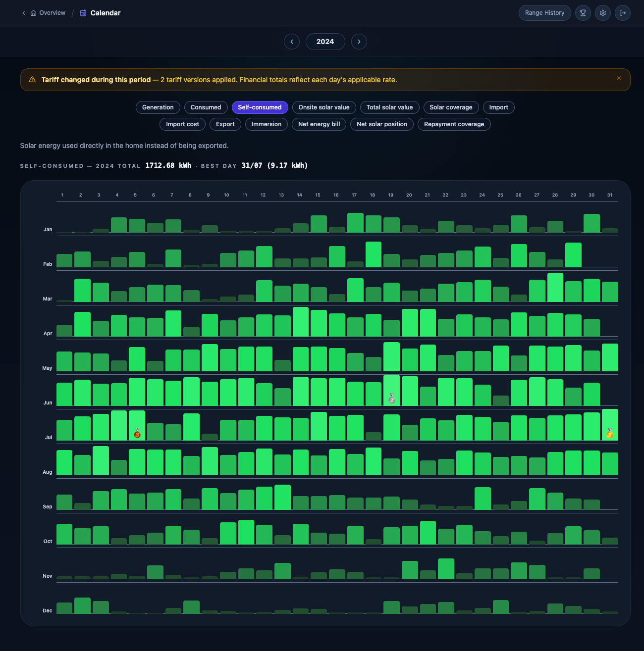Viewport: 644px width, 651px height.
Task: Click the silver medal on June 19 bar
Action: tap(392, 398)
